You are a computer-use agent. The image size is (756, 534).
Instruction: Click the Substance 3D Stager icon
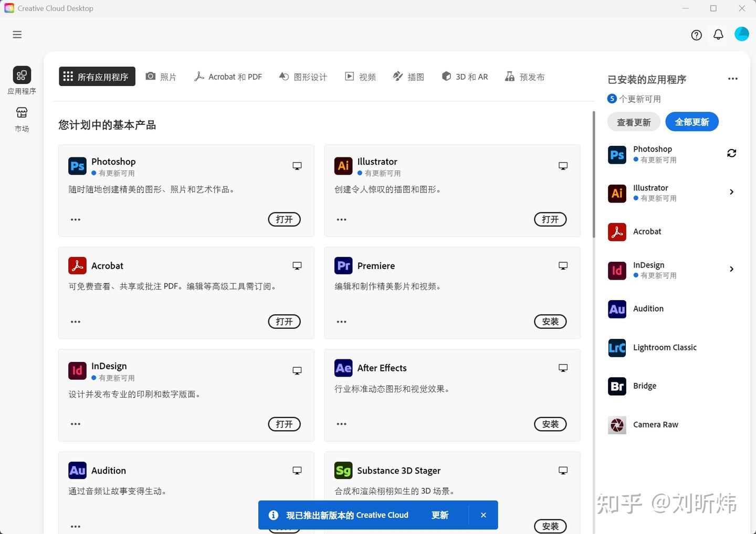tap(343, 470)
